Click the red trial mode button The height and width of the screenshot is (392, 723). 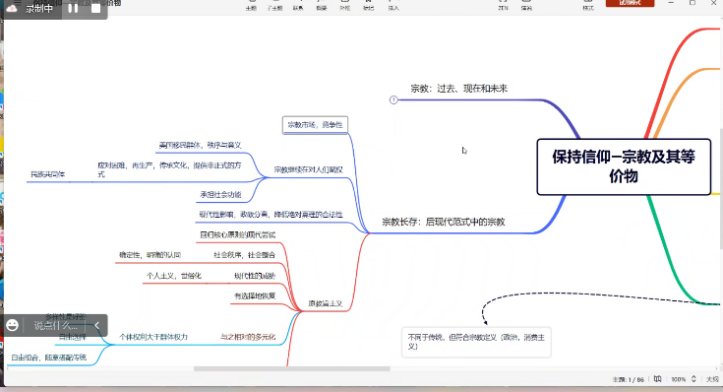(x=630, y=3)
